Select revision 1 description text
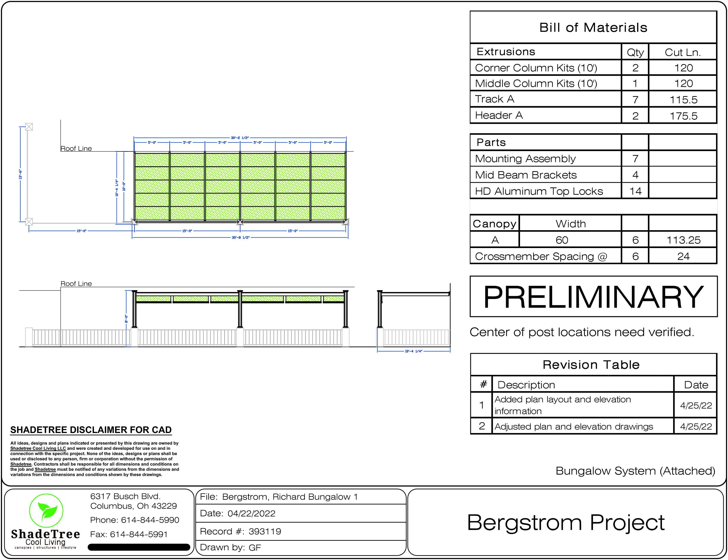The height and width of the screenshot is (560, 728). click(562, 405)
